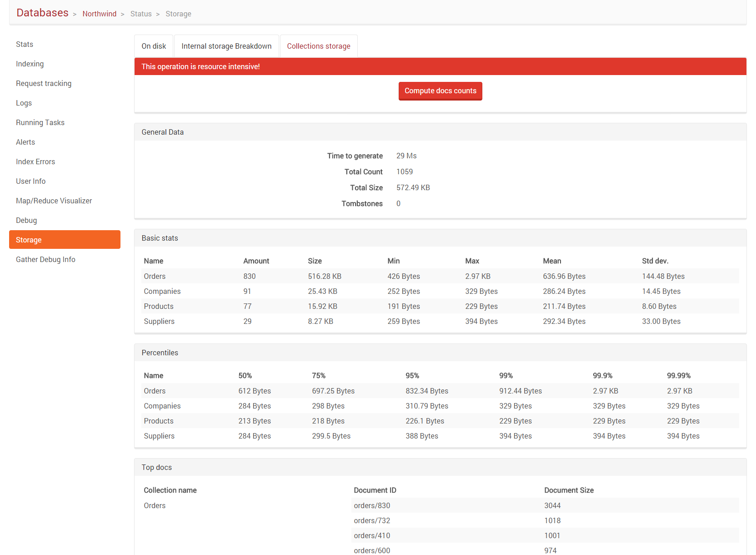Image resolution: width=756 pixels, height=555 pixels.
Task: Click the Status breadcrumb
Action: pyautogui.click(x=141, y=14)
